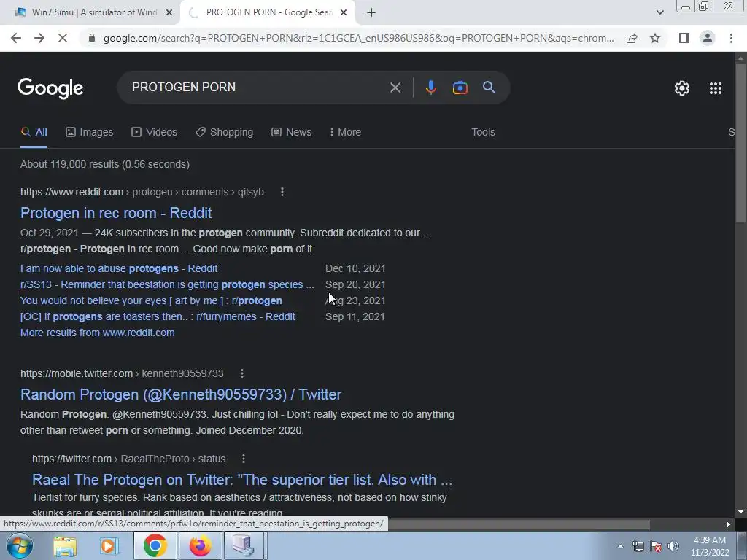
Task: Clear the search box with X icon
Action: tap(395, 87)
